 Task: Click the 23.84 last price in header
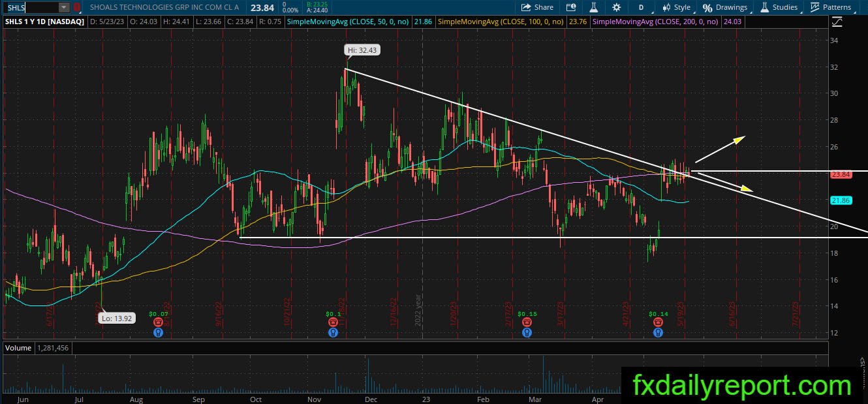coord(261,7)
